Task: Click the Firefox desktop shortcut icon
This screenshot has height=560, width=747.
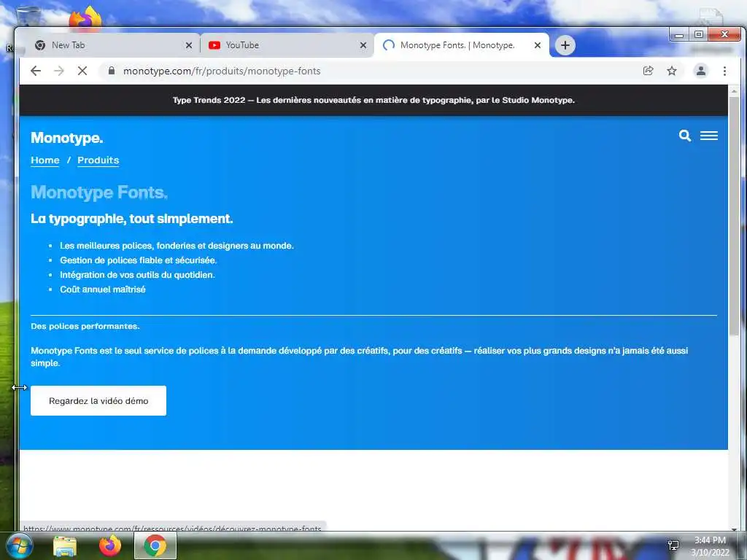Action: pyautogui.click(x=85, y=18)
